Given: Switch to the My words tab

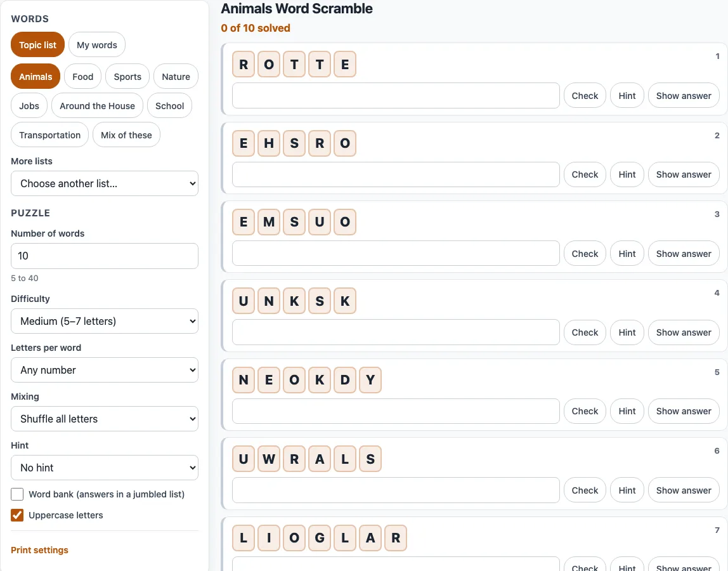Looking at the screenshot, I should tap(97, 44).
